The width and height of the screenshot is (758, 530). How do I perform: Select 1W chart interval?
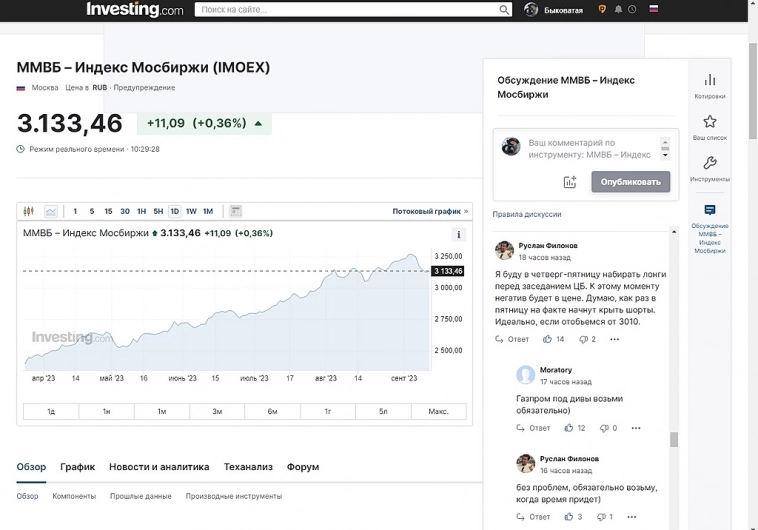(191, 211)
